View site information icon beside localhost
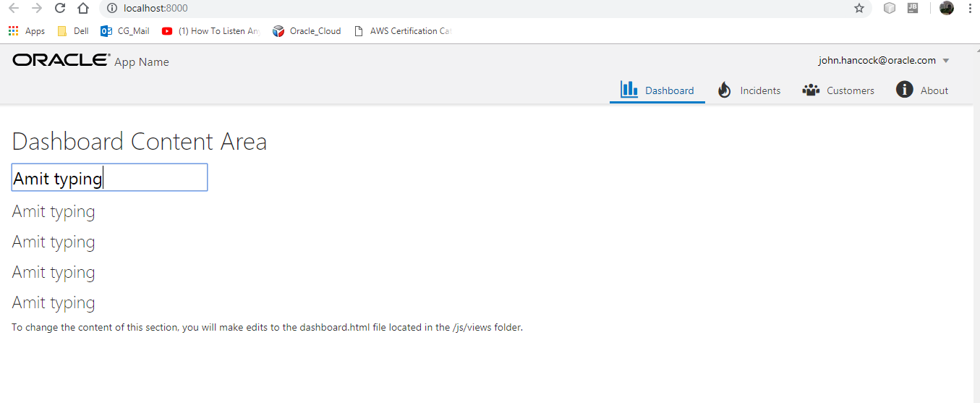 (x=111, y=8)
